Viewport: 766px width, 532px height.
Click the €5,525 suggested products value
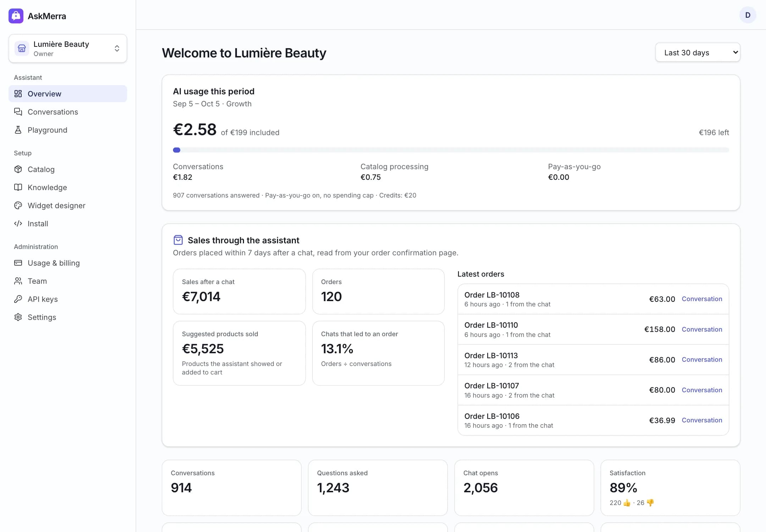(x=203, y=349)
